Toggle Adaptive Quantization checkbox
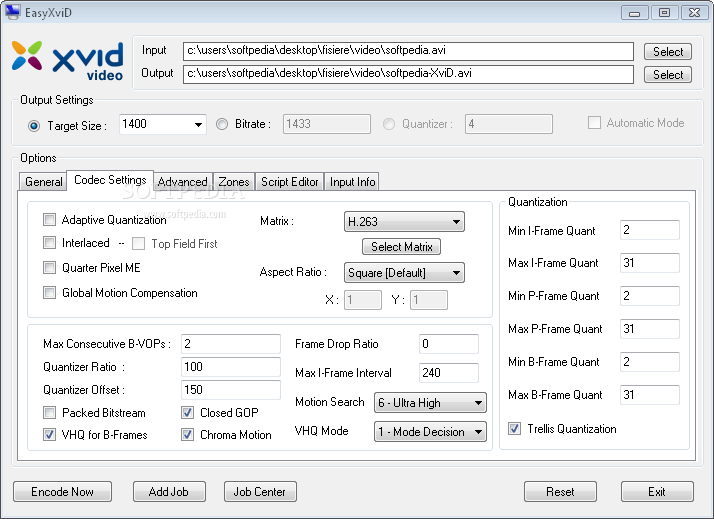This screenshot has height=519, width=714. click(x=49, y=219)
